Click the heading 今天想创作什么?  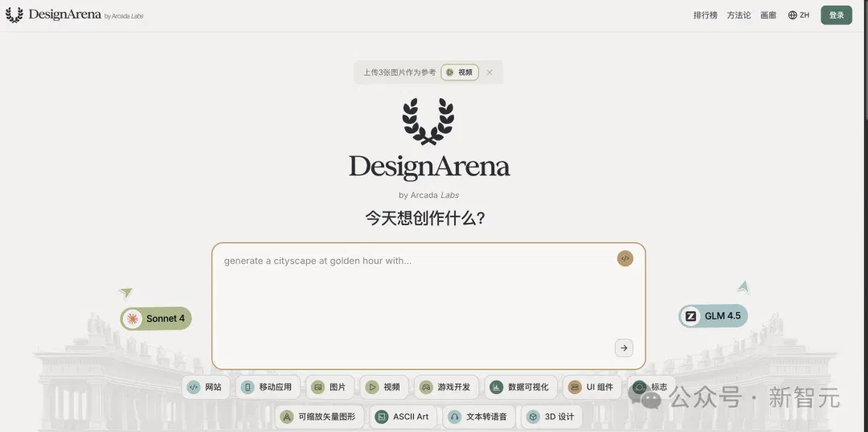tap(425, 218)
